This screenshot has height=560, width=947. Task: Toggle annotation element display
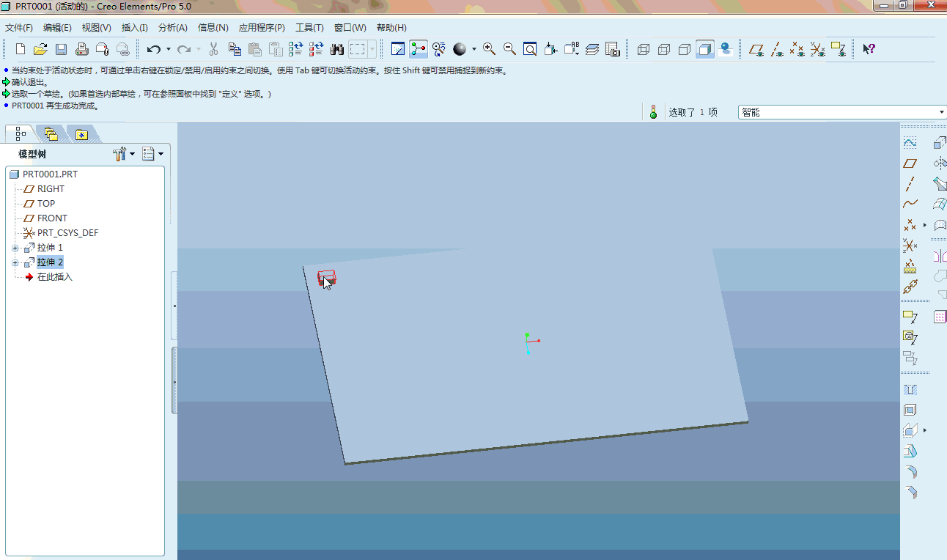click(839, 49)
